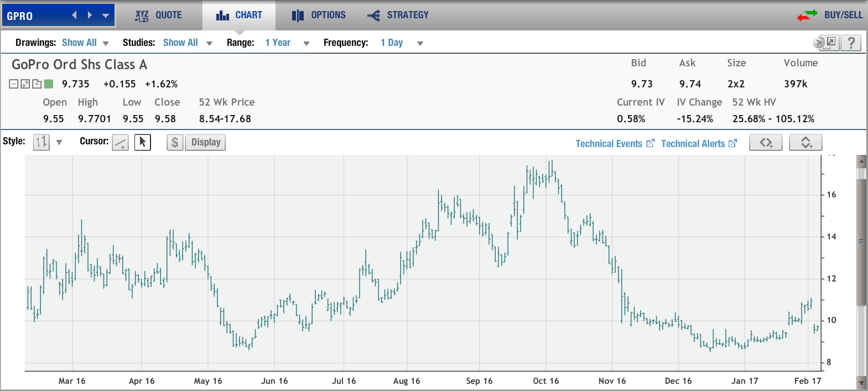
Task: Click the Oct 16 label on time axis
Action: [x=546, y=381]
